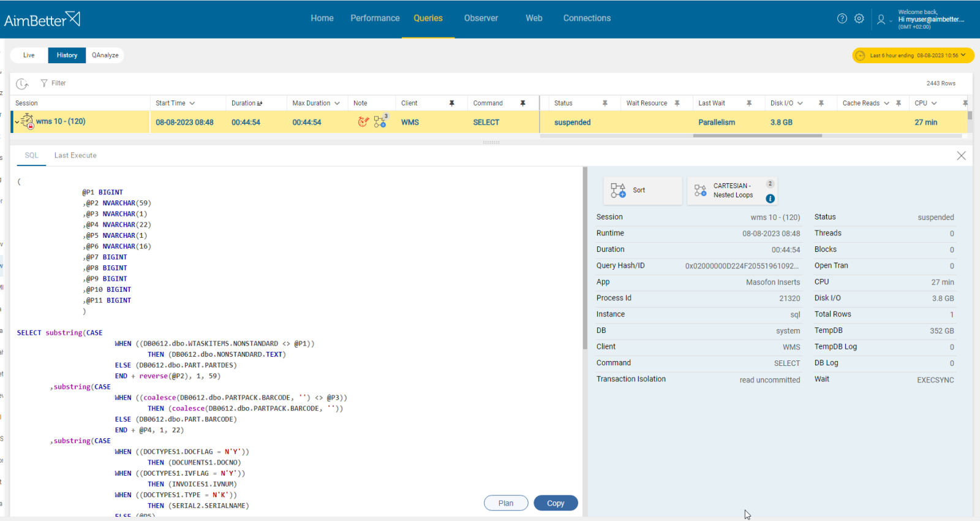Open the Connections menu
Viewport: 980px width, 521px height.
pos(587,18)
